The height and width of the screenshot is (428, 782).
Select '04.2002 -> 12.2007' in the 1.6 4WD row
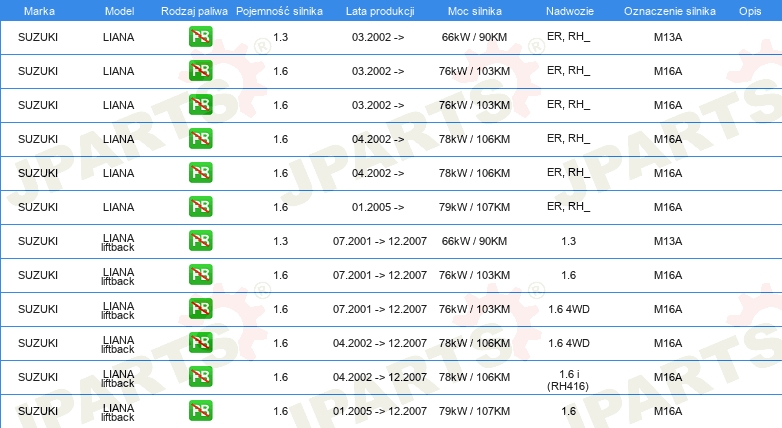380,343
